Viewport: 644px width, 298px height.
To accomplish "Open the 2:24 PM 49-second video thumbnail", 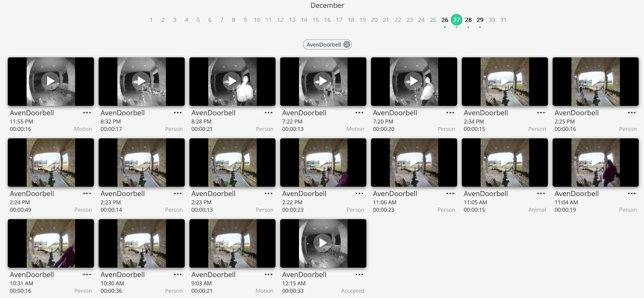I will click(x=51, y=162).
